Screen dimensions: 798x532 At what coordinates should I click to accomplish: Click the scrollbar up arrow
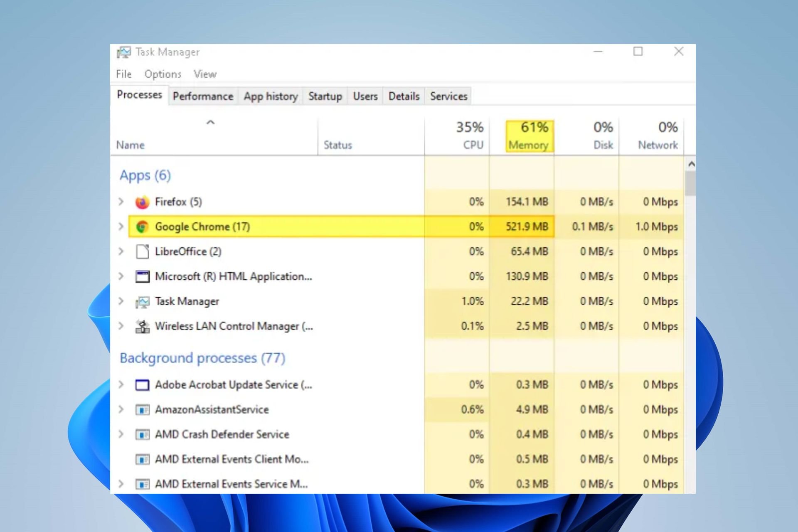(691, 164)
